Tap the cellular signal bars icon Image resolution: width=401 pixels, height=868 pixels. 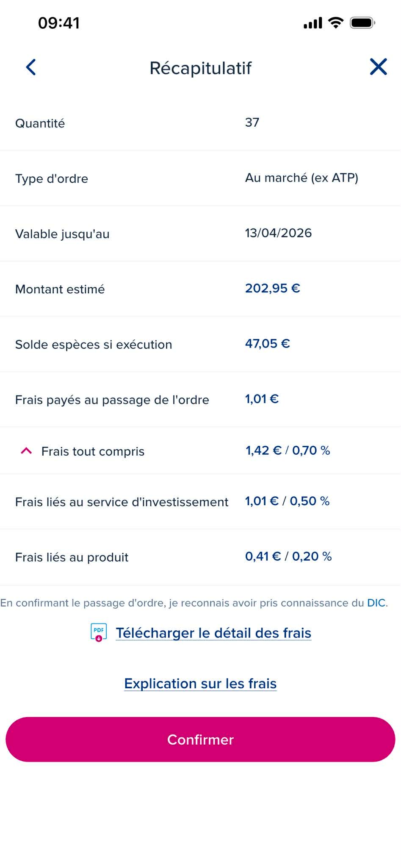pos(313,23)
